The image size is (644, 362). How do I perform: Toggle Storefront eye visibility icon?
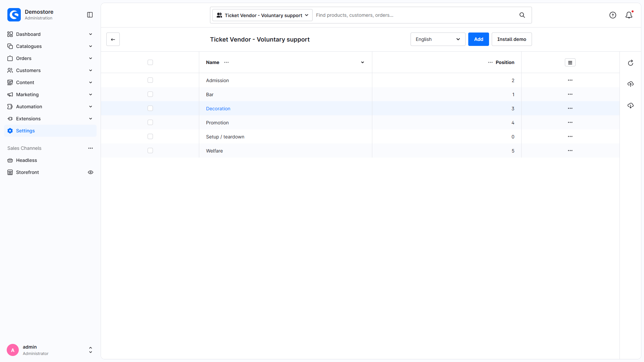pyautogui.click(x=91, y=172)
